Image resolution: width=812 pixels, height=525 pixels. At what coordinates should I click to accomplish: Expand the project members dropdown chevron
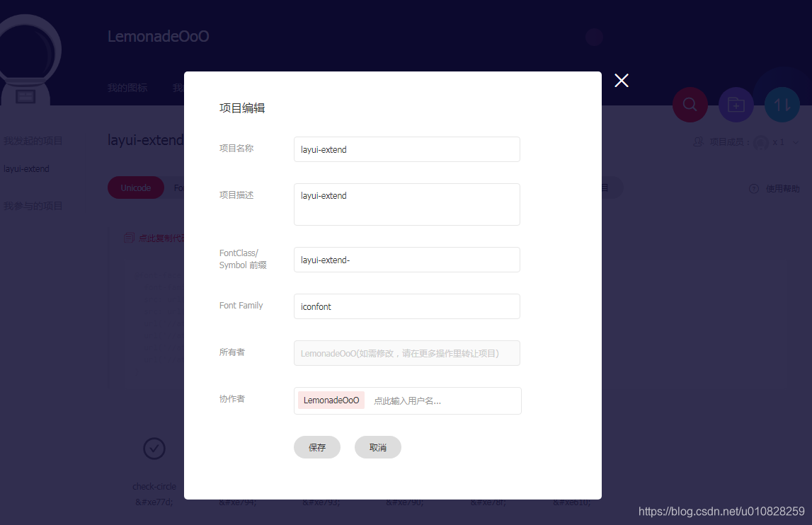tap(796, 142)
